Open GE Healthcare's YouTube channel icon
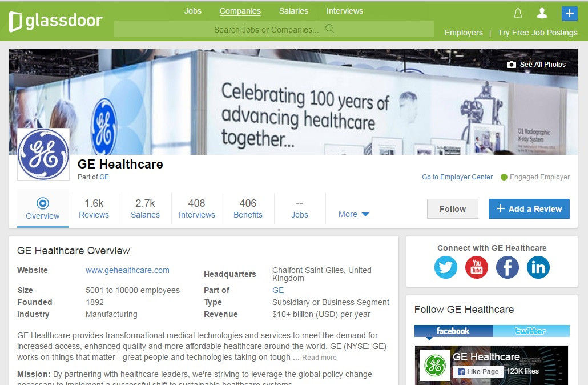Screen dimensions: 588x385 pyautogui.click(x=476, y=267)
